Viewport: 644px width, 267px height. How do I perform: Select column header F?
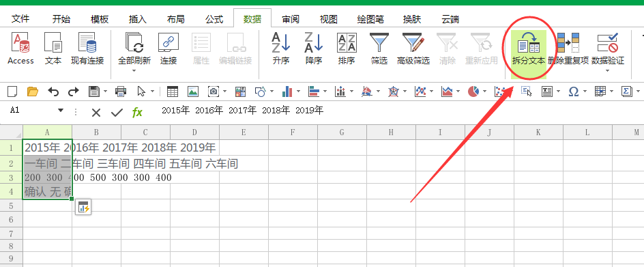293,132
